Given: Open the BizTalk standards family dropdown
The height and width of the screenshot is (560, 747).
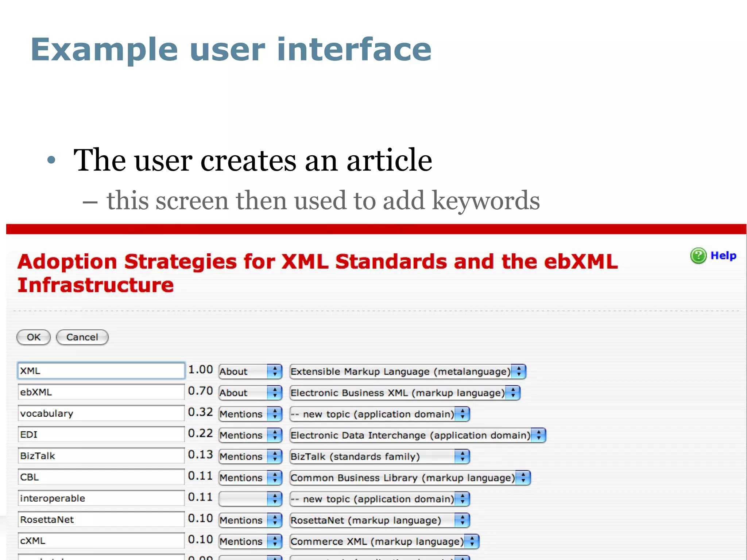Looking at the screenshot, I should pos(379,456).
